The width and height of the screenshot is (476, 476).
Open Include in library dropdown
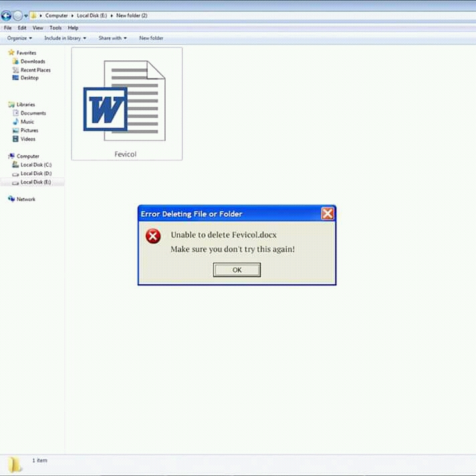65,38
